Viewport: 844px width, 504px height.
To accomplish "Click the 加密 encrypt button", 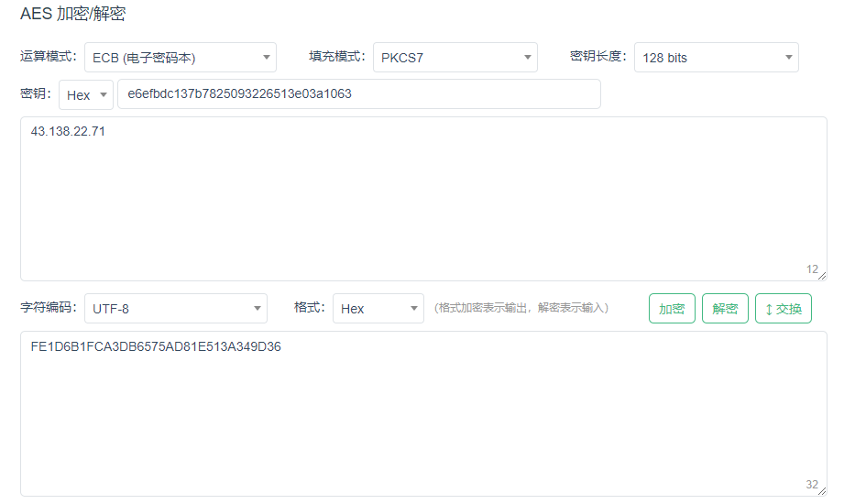I will click(x=672, y=309).
